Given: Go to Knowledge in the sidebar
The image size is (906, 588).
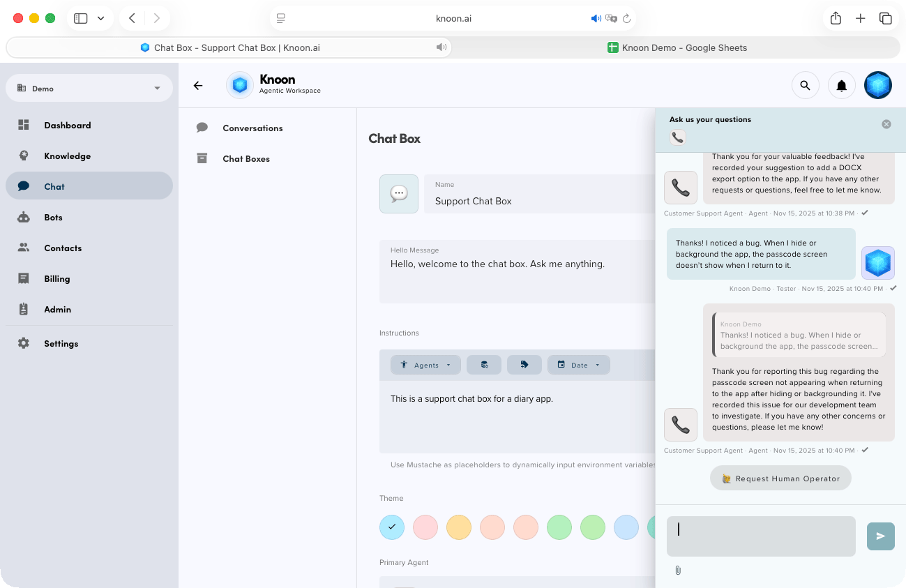Looking at the screenshot, I should [x=67, y=156].
